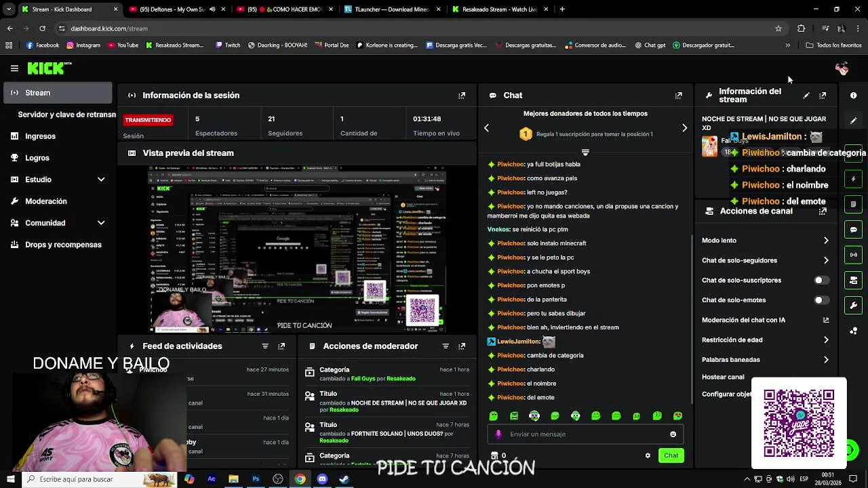The width and height of the screenshot is (868, 488).
Task: Filter the Feed de actividades list
Action: coord(265,346)
